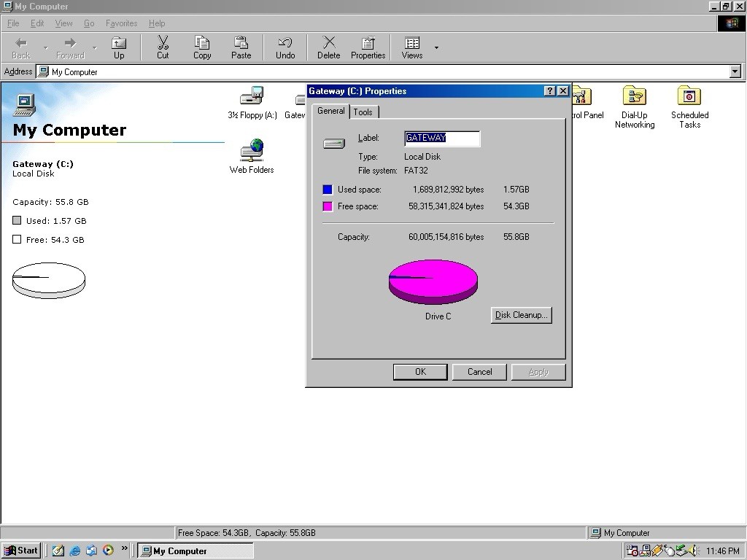This screenshot has height=560, width=747.
Task: Click the Copy toolbar icon
Action: click(202, 47)
